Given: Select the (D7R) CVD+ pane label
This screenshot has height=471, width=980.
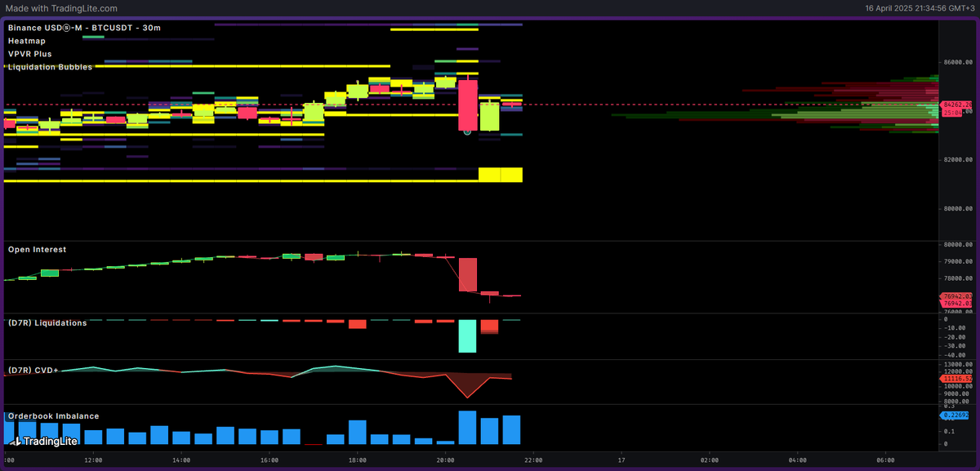Looking at the screenshot, I should (33, 371).
